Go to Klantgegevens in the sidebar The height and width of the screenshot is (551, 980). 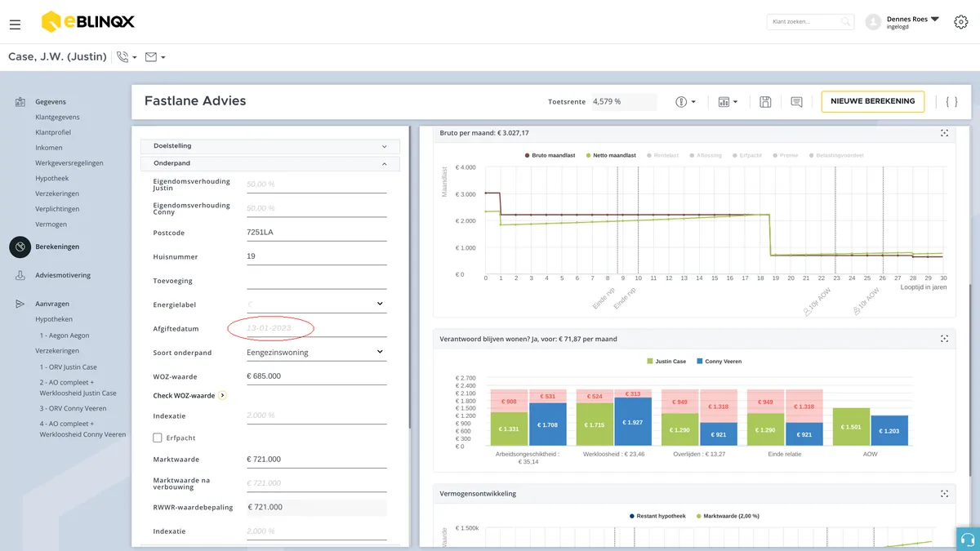click(x=57, y=118)
